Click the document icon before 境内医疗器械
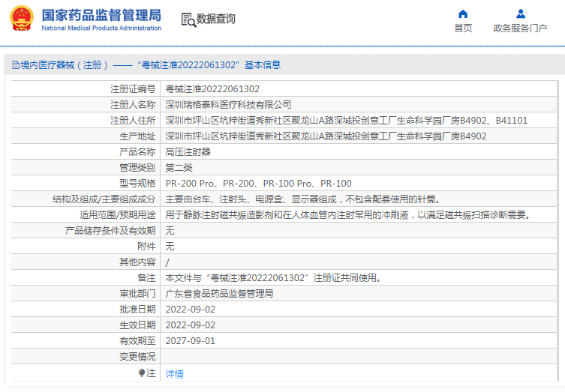 tap(16, 65)
